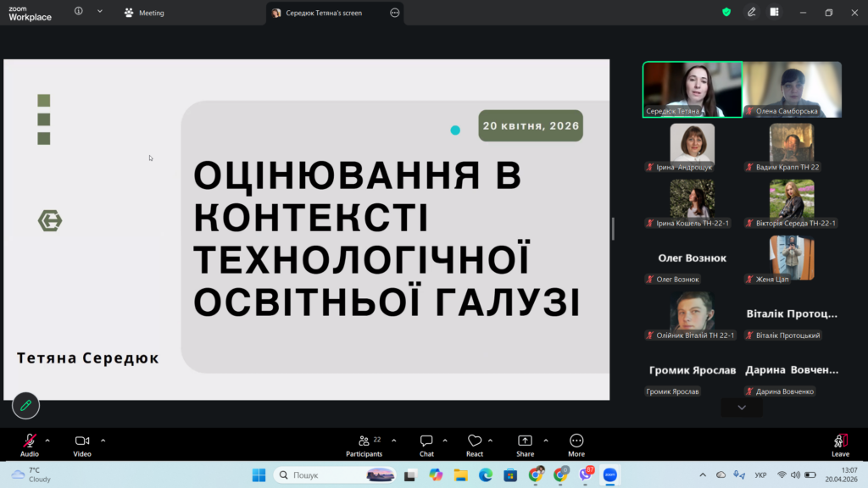Toggle the Video camera on
This screenshot has width=868, height=488.
click(82, 444)
